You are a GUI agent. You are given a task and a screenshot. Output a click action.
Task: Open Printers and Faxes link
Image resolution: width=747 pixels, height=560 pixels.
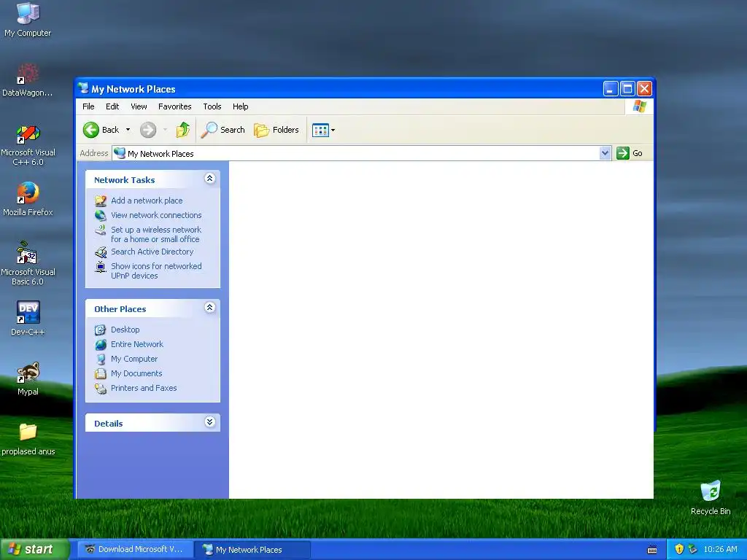pos(144,388)
